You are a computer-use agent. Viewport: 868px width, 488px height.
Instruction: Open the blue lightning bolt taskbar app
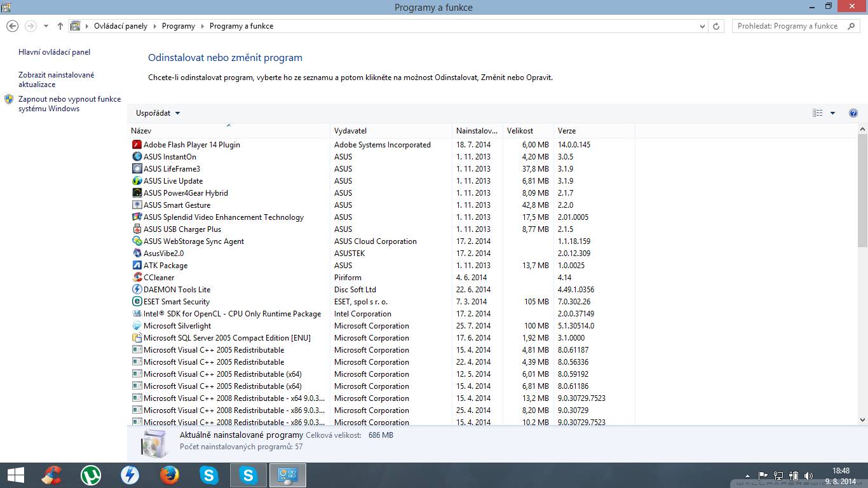pyautogui.click(x=130, y=475)
